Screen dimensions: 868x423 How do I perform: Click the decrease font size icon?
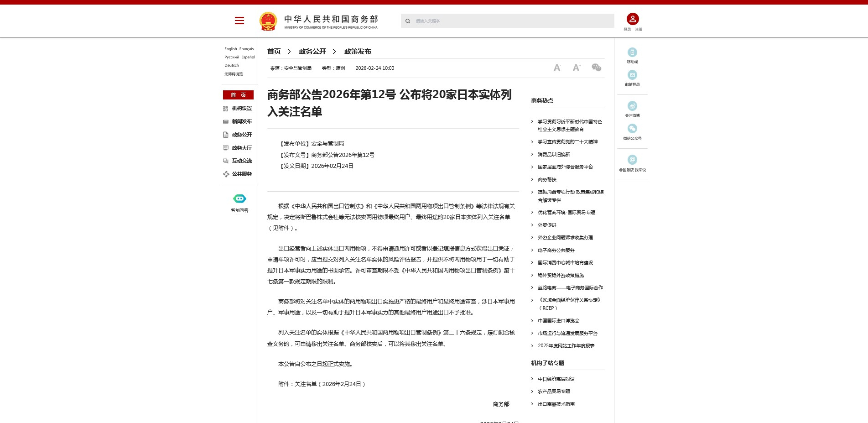tap(556, 68)
